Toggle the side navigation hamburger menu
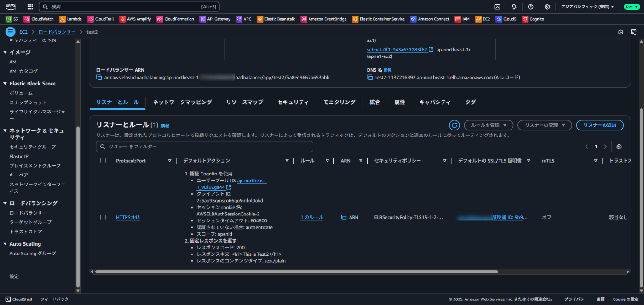The width and height of the screenshot is (644, 305). [x=10, y=32]
